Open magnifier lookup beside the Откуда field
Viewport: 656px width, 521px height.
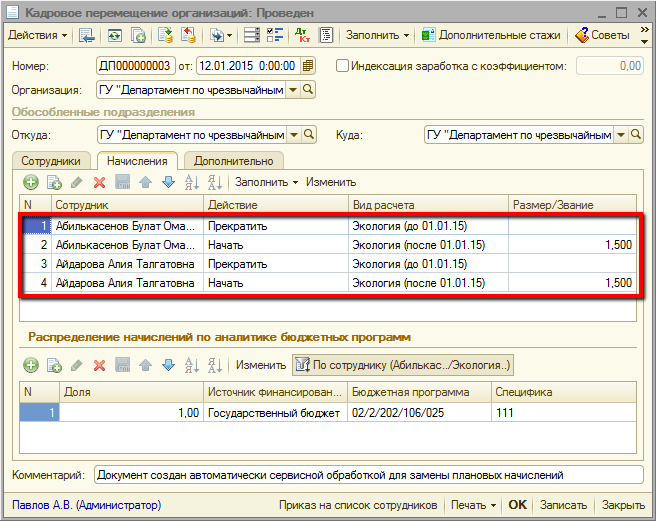[308, 135]
